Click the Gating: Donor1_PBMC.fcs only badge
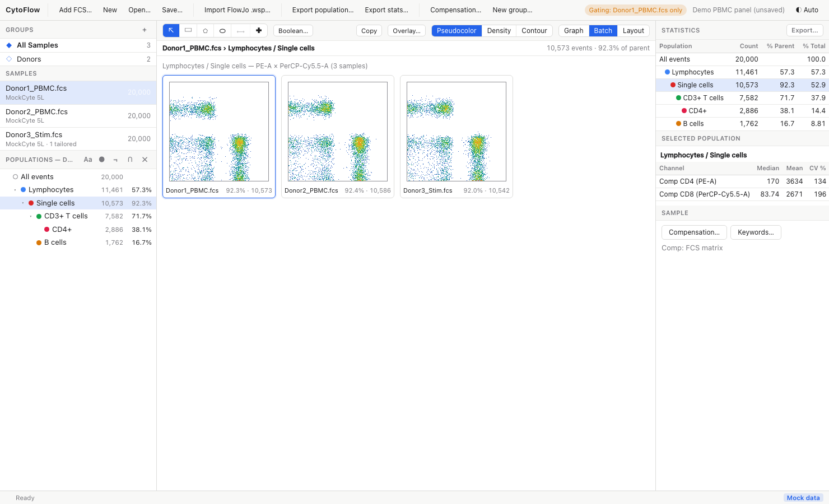This screenshot has height=504, width=829. click(636, 10)
